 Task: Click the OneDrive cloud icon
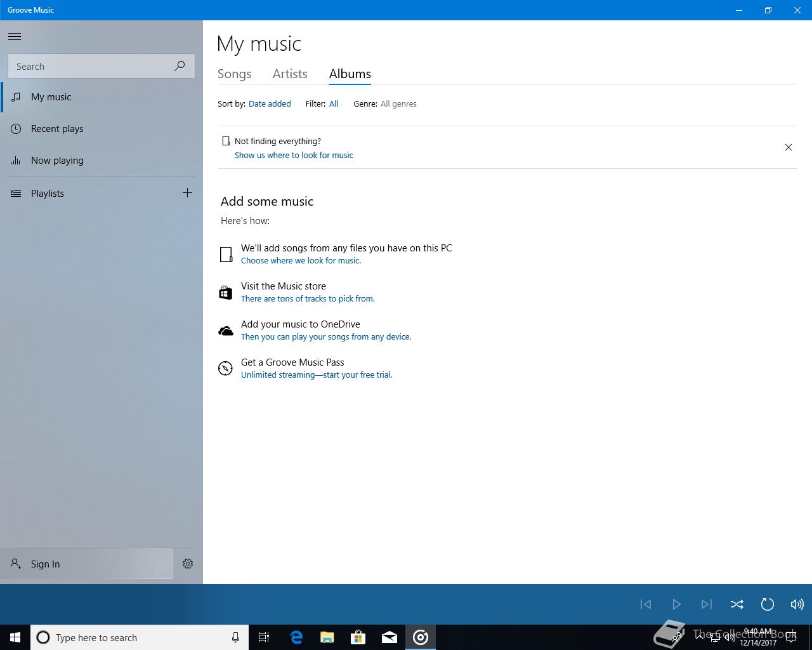click(x=225, y=331)
